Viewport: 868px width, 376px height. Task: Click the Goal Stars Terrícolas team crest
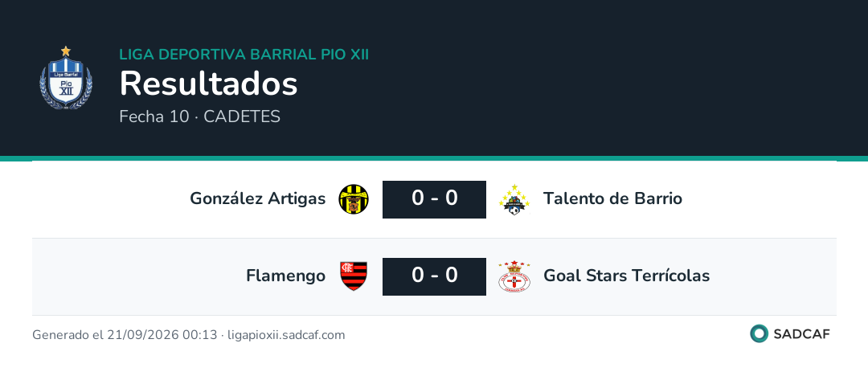(x=514, y=276)
